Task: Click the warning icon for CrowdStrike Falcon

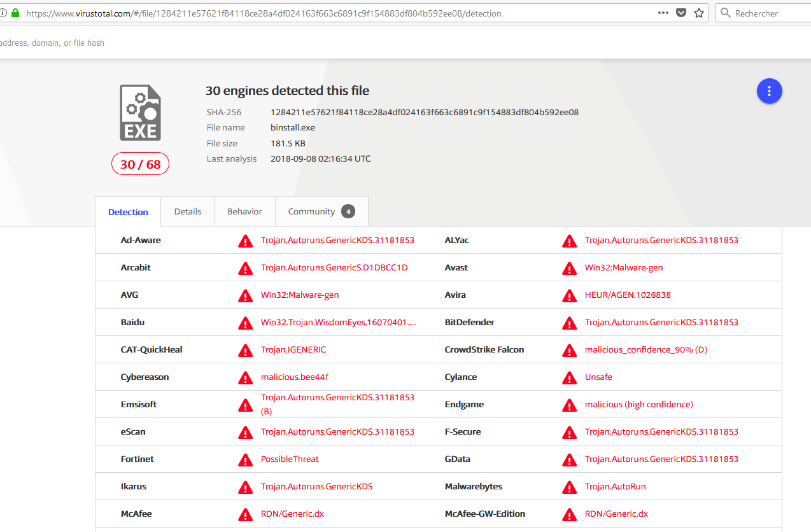Action: click(569, 350)
